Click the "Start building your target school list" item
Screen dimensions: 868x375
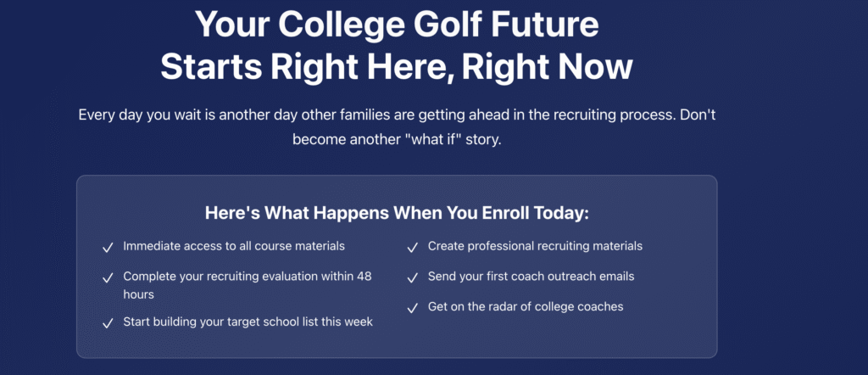[248, 322]
